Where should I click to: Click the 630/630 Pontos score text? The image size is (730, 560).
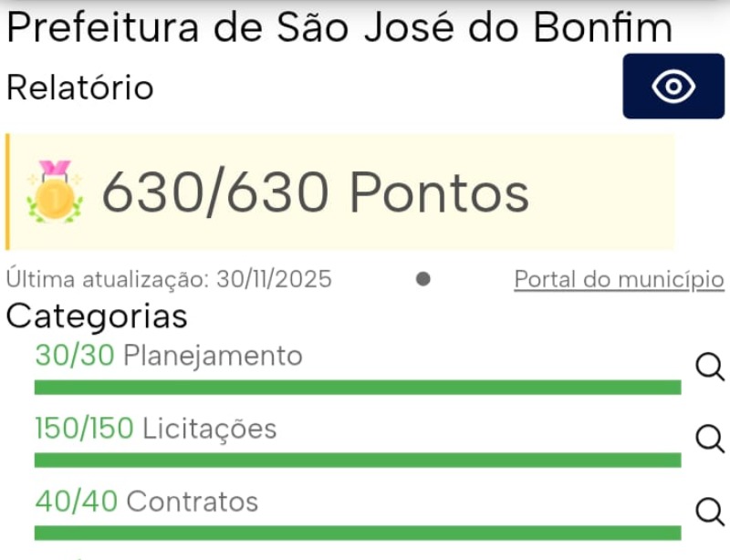(315, 192)
